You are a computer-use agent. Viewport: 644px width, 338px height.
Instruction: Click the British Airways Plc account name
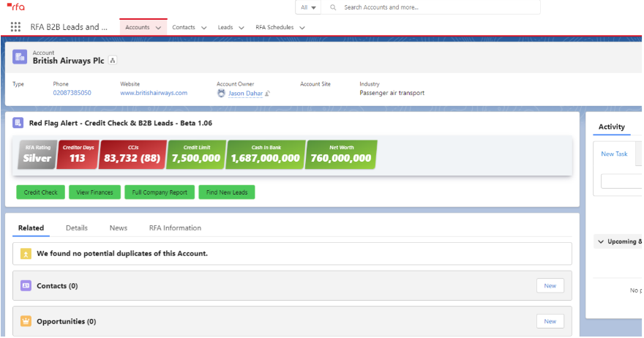tap(68, 61)
